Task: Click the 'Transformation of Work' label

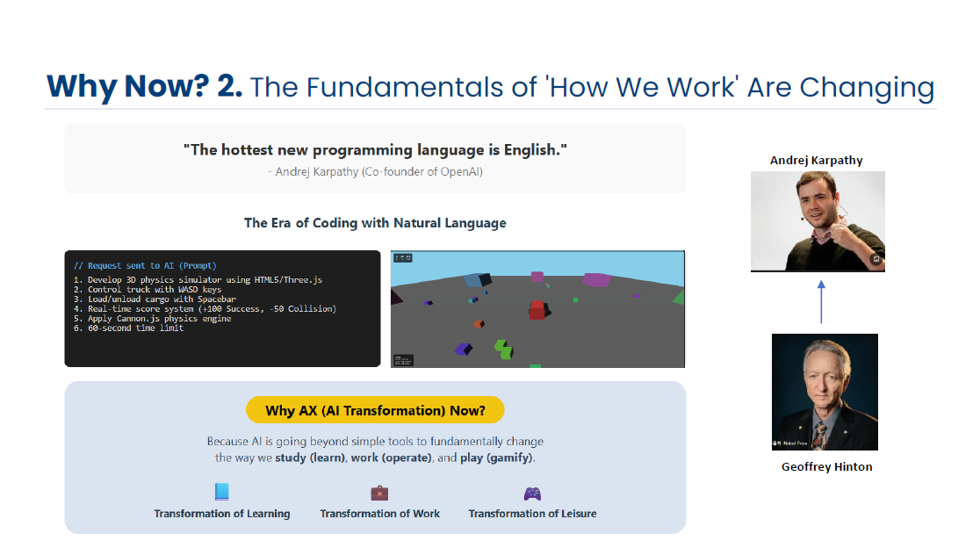Action: pyautogui.click(x=380, y=514)
